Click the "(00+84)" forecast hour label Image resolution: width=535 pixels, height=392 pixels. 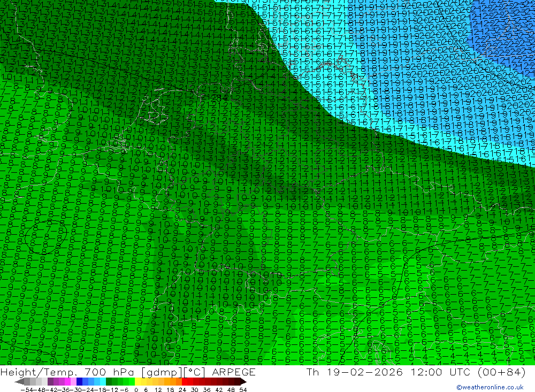point(501,372)
